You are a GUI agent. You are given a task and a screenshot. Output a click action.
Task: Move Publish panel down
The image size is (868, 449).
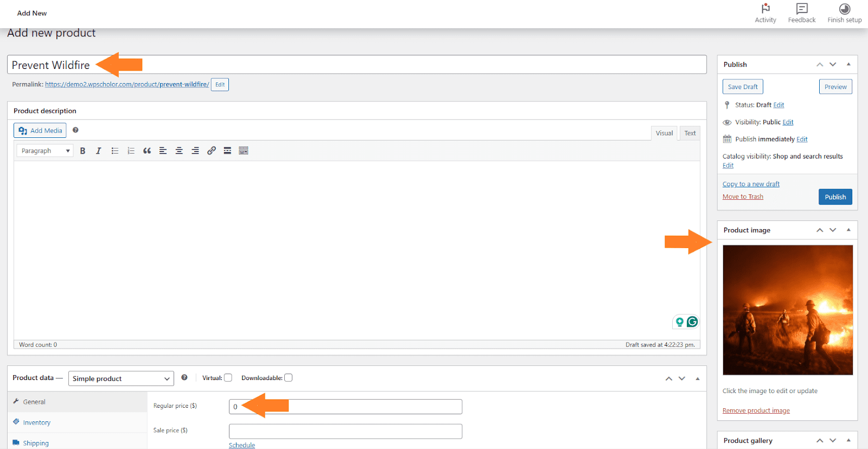click(x=833, y=65)
